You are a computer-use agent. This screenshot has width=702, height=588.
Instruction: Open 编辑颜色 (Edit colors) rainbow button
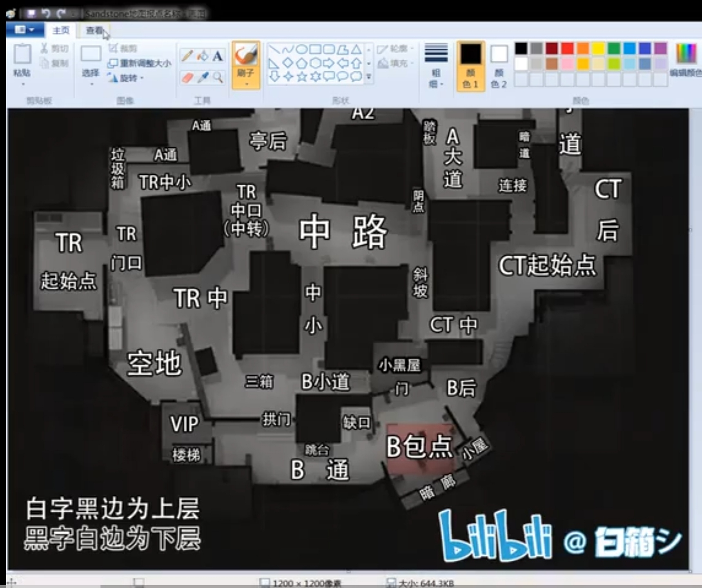point(686,60)
